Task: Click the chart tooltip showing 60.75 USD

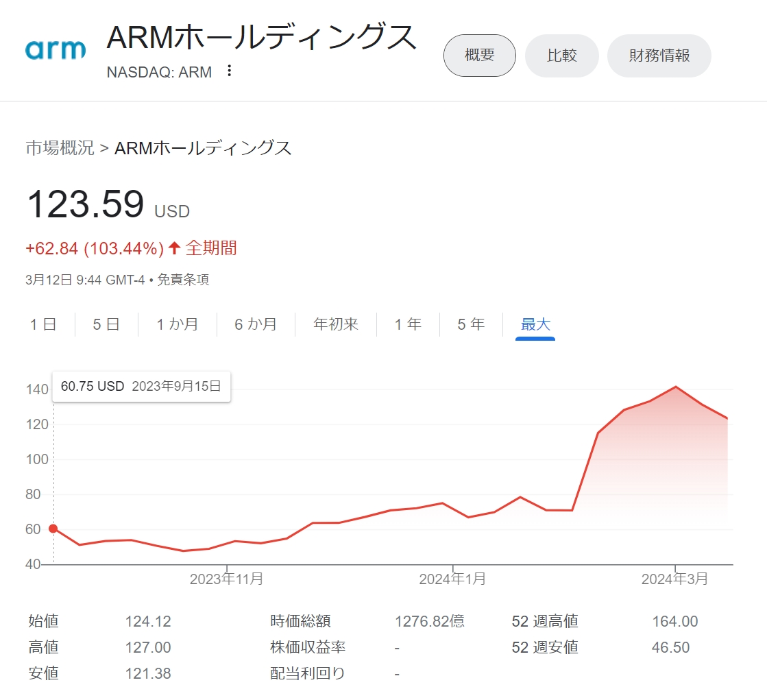Action: (141, 387)
